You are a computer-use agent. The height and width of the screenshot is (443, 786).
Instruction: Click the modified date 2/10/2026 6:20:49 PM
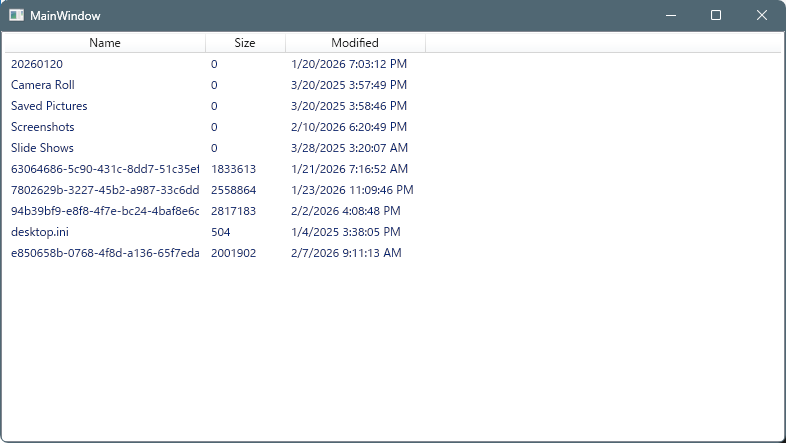(348, 127)
